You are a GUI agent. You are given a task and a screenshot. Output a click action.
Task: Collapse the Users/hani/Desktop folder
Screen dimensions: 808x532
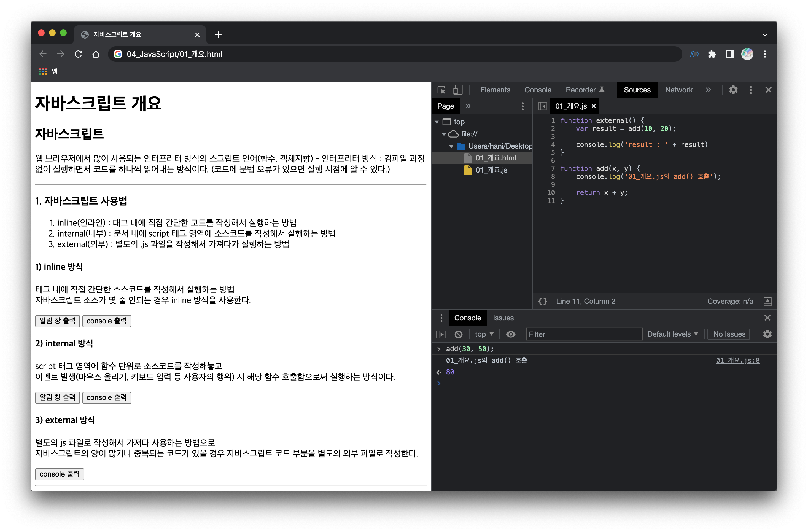(x=451, y=146)
